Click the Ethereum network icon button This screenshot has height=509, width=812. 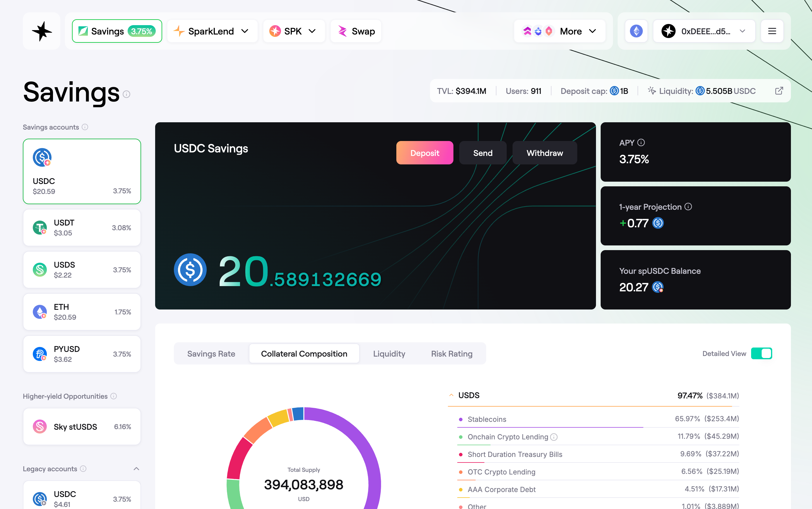point(636,31)
